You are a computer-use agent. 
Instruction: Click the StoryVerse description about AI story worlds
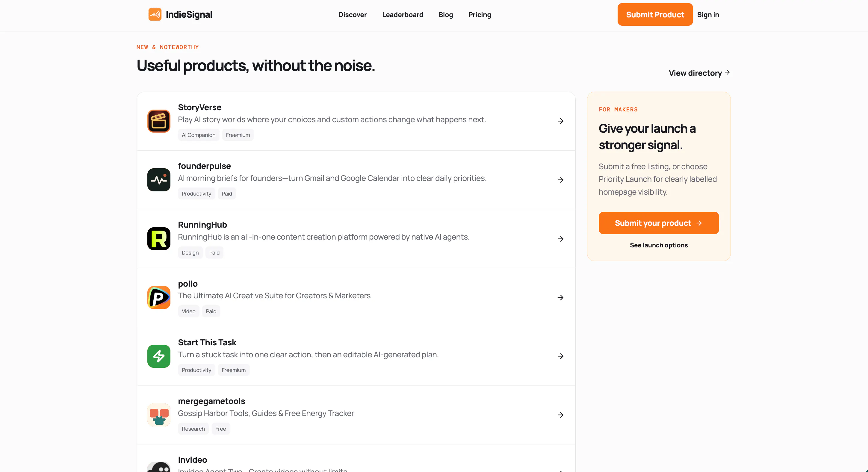332,119
